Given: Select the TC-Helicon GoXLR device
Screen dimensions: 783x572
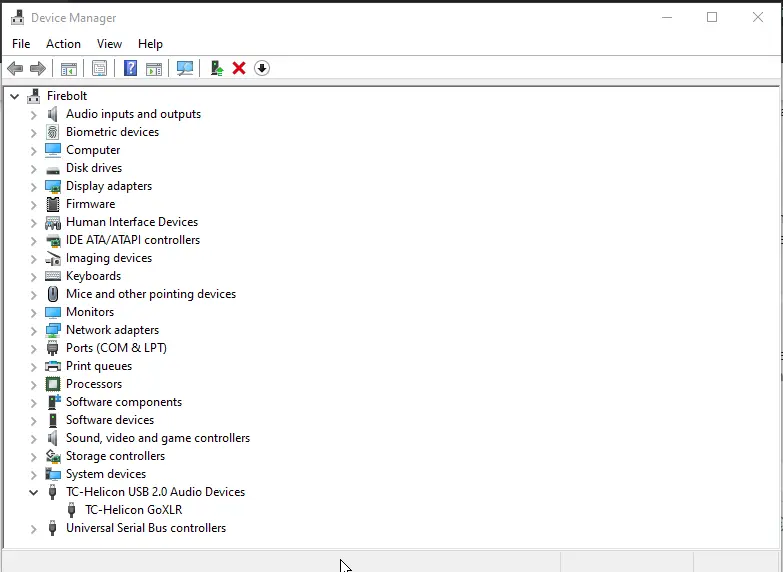Looking at the screenshot, I should click(133, 510).
